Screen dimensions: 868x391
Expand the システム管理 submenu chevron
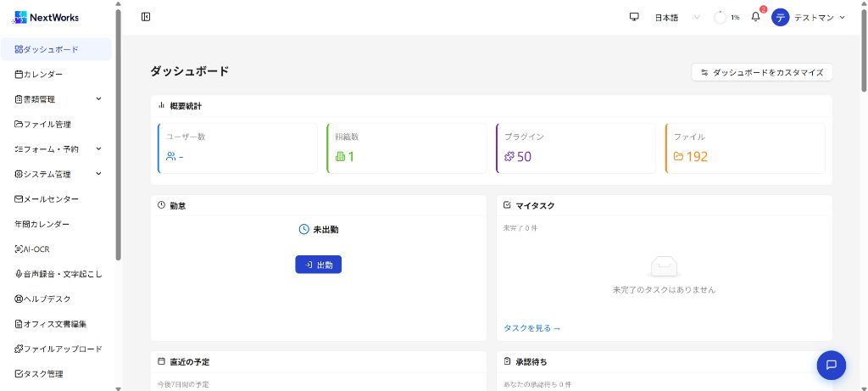(x=98, y=173)
